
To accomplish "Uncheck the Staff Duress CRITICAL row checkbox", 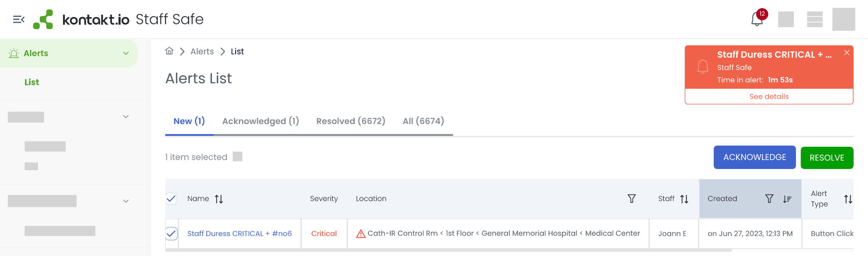I will (171, 233).
